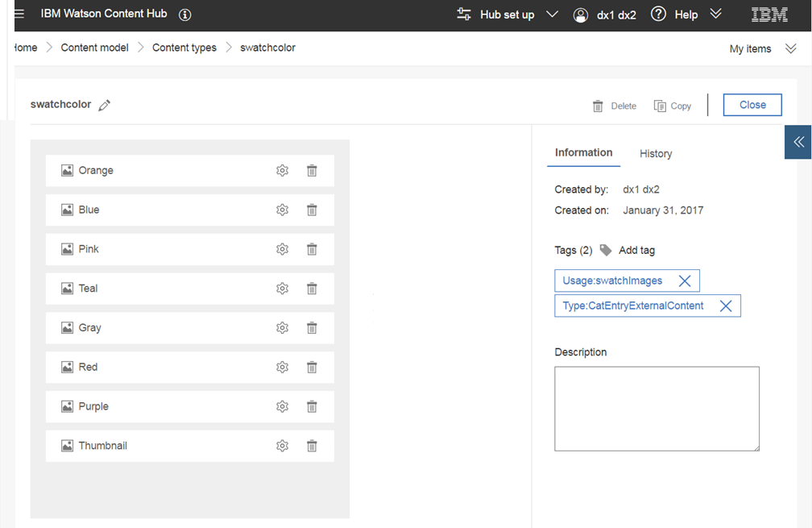Delete the Gray element
This screenshot has height=528, width=812.
312,328
